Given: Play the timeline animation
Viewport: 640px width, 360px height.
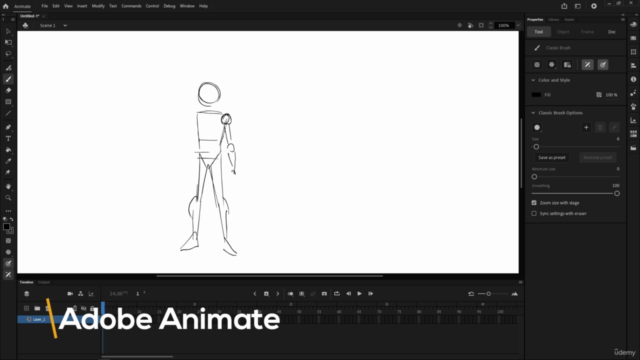Looking at the screenshot, I should pos(360,294).
